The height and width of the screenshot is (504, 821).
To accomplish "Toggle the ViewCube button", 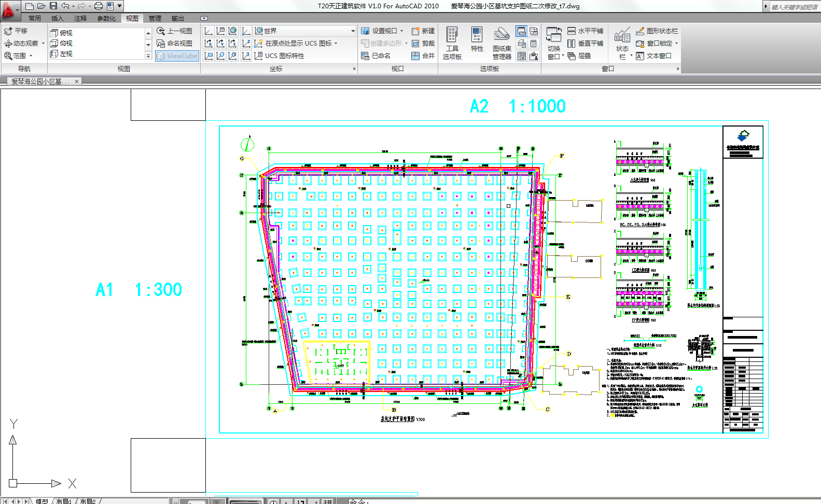I will [x=177, y=56].
